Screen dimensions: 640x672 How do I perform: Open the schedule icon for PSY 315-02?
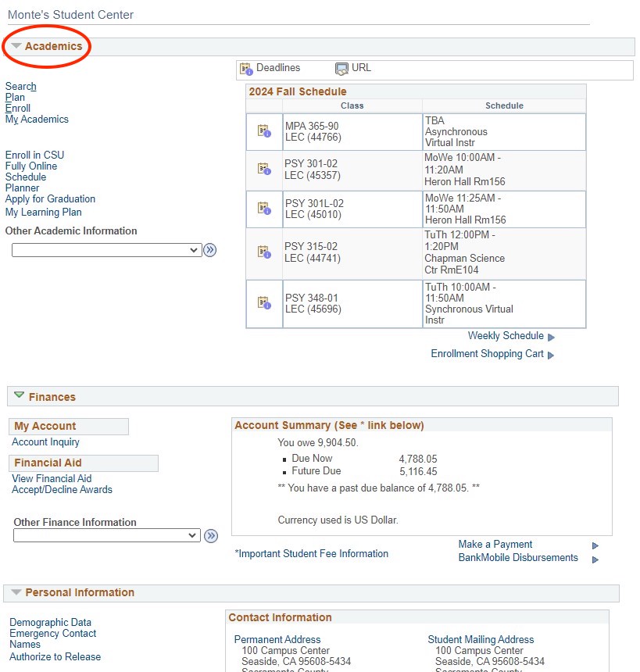click(x=263, y=252)
